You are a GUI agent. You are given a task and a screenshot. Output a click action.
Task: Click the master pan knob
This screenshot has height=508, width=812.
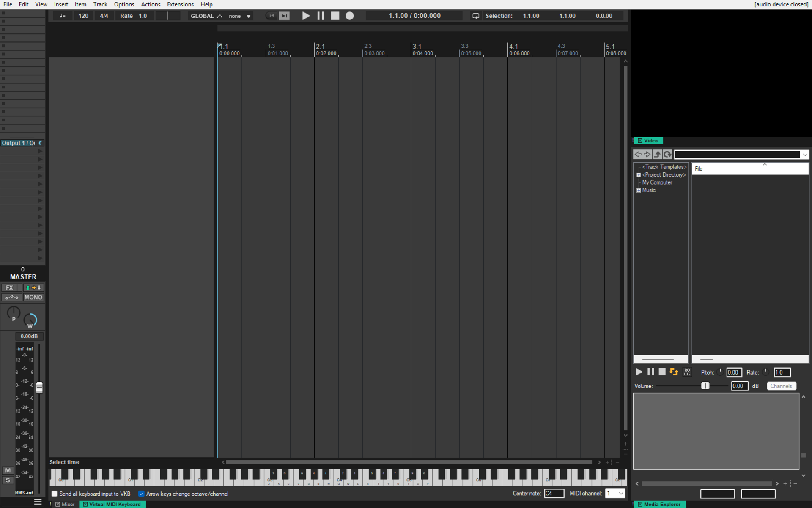point(14,313)
